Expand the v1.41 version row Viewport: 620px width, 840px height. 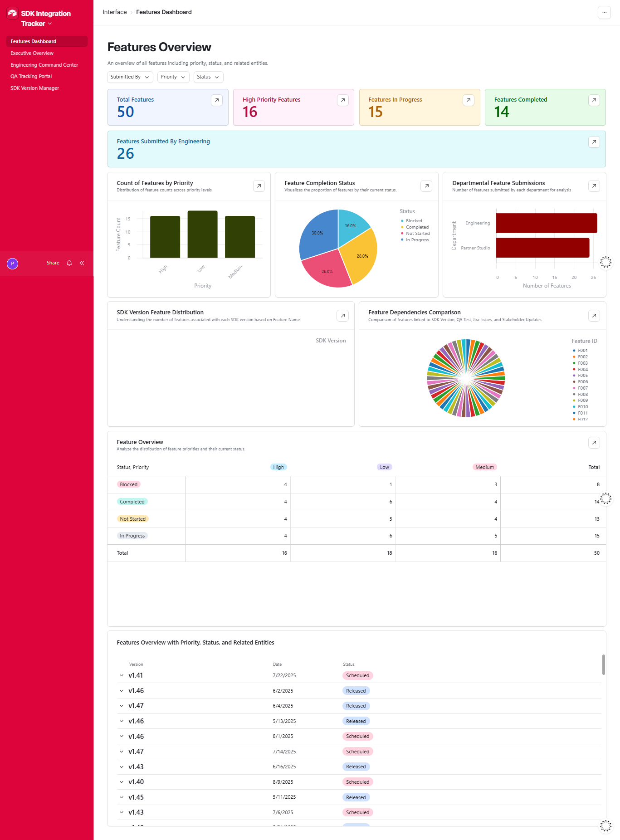point(122,675)
